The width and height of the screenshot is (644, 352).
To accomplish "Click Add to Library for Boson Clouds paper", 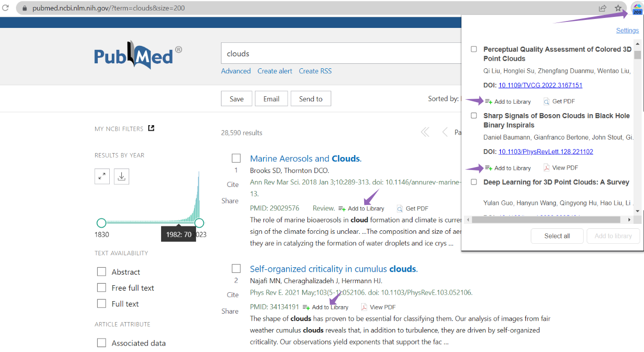I will click(x=508, y=168).
